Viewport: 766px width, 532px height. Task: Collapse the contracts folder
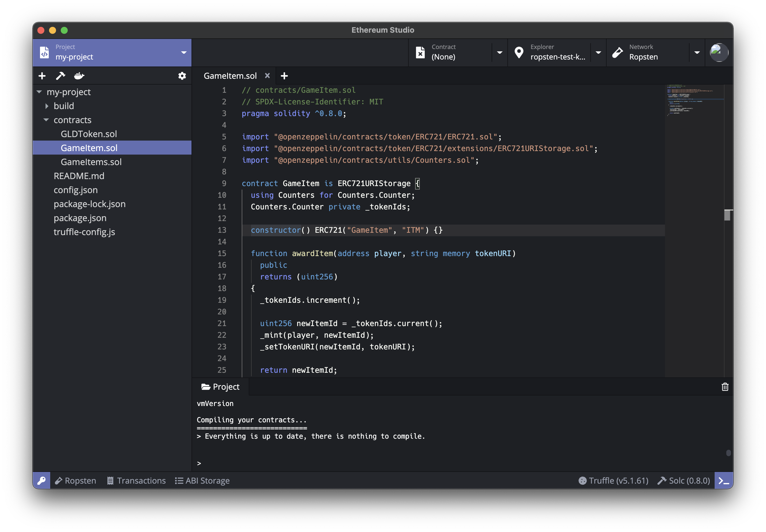coord(46,120)
